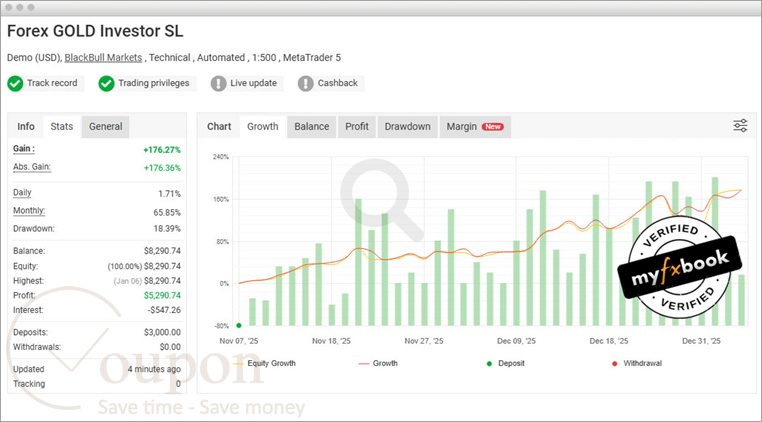
Task: Click the Nov 07, '25 axis label
Action: click(x=239, y=341)
